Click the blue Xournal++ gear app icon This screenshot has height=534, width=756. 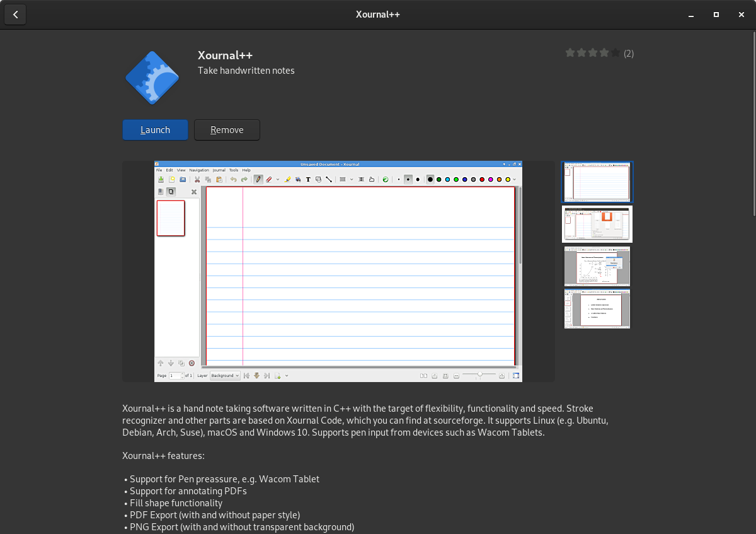pyautogui.click(x=152, y=77)
